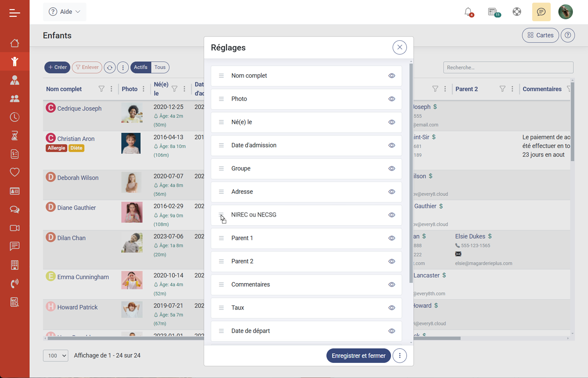Select the Actifs filter tab
This screenshot has height=378, width=588.
(x=140, y=67)
